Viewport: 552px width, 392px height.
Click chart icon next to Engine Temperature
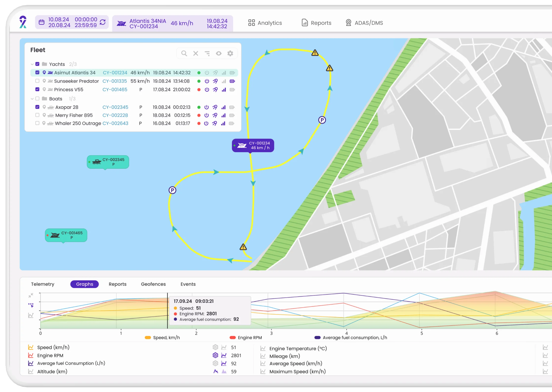click(x=263, y=349)
